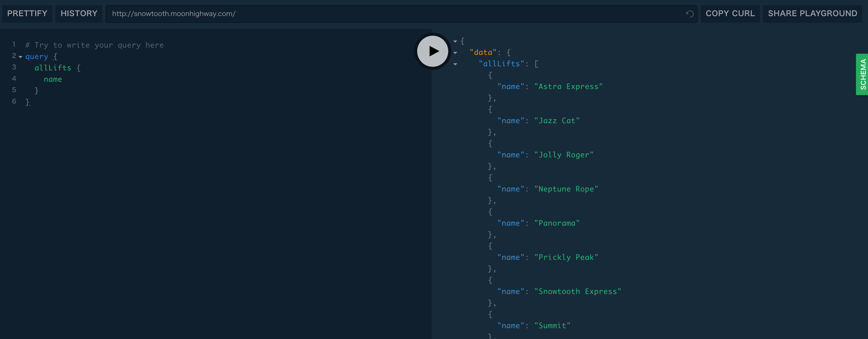868x339 pixels.
Task: Open the HISTORY panel
Action: click(x=79, y=13)
